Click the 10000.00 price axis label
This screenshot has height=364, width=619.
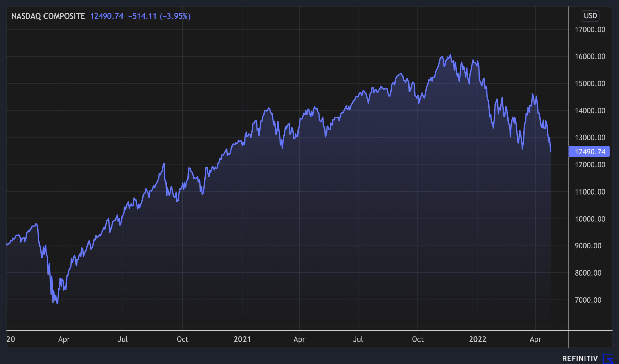coord(590,219)
